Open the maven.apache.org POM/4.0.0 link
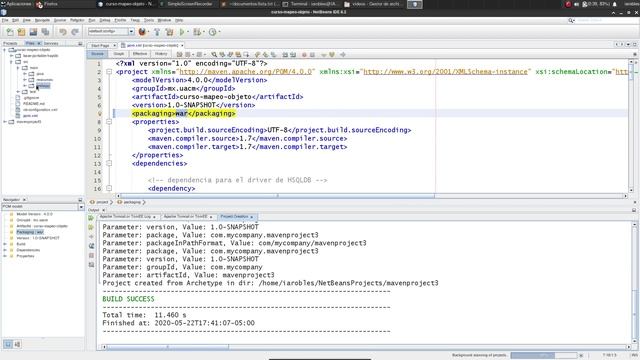This screenshot has width=640, height=360. 245,72
